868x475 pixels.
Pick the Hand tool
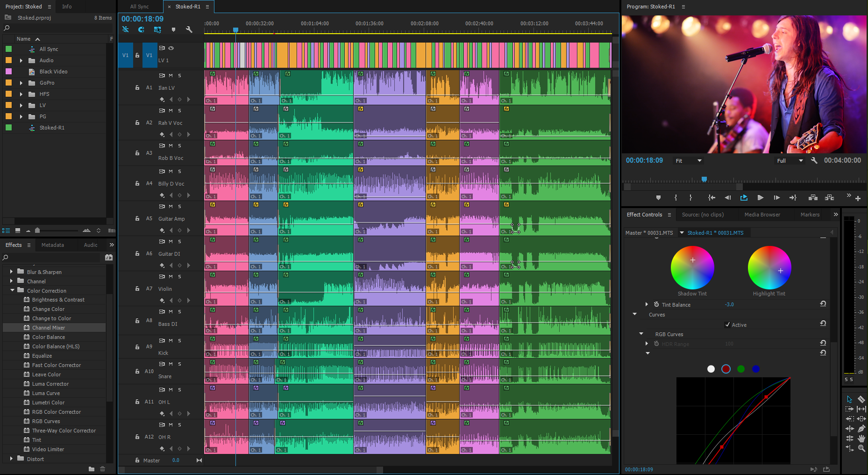point(861,439)
